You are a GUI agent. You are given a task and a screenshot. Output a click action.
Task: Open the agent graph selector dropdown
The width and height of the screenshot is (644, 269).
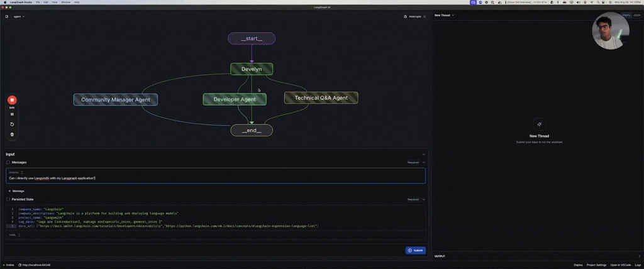click(19, 16)
